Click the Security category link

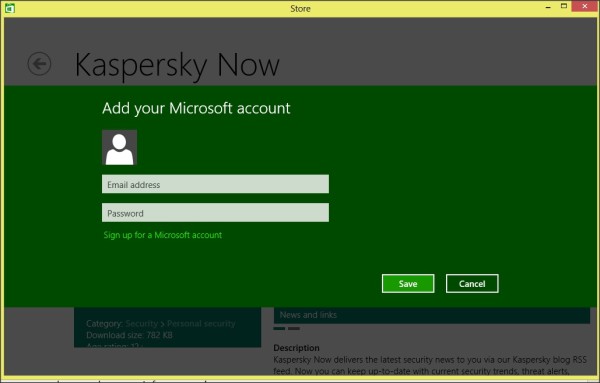click(x=142, y=324)
